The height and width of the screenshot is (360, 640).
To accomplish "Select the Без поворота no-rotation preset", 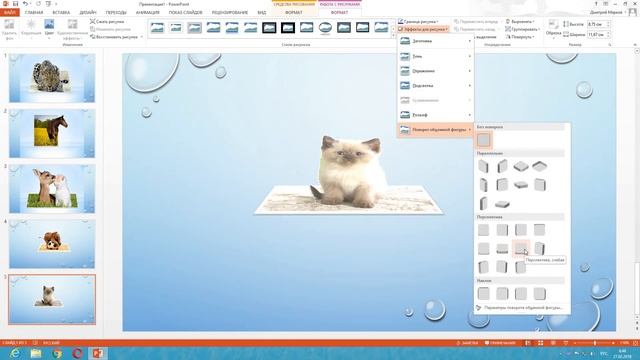I will point(484,140).
